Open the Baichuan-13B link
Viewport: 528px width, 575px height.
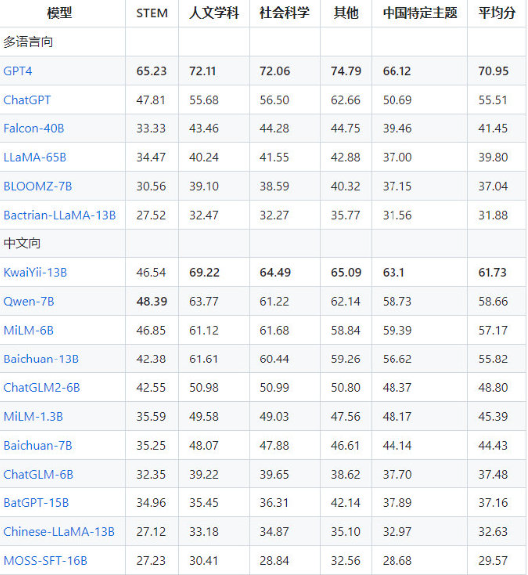coord(41,359)
